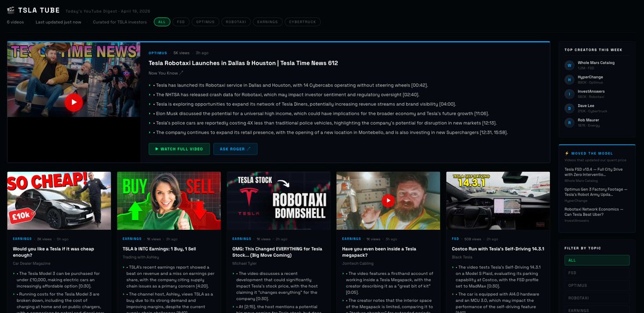Click the '6 videos' count text
644x313 pixels.
(x=15, y=22)
